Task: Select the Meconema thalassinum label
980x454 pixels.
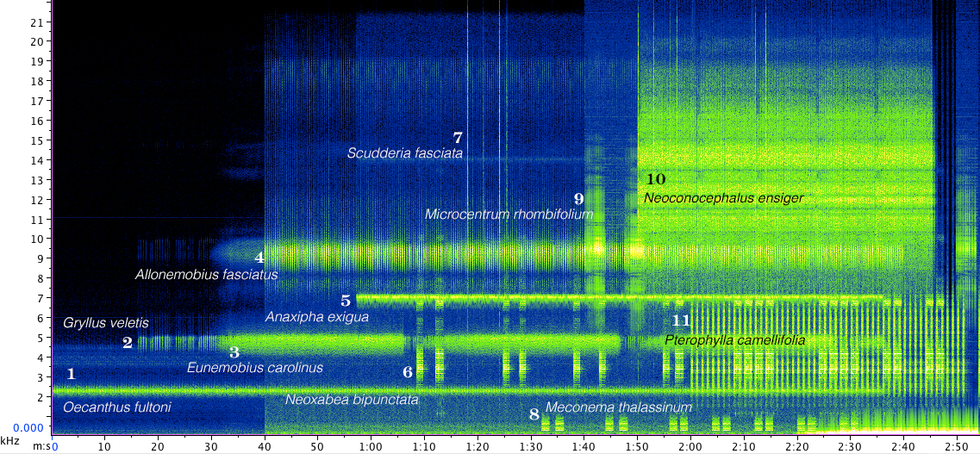Action: [x=618, y=407]
